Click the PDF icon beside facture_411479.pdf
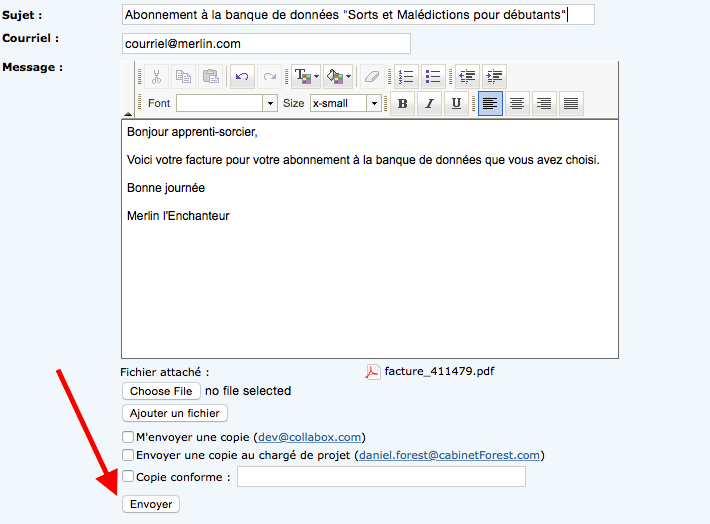710x524 pixels. point(373,372)
